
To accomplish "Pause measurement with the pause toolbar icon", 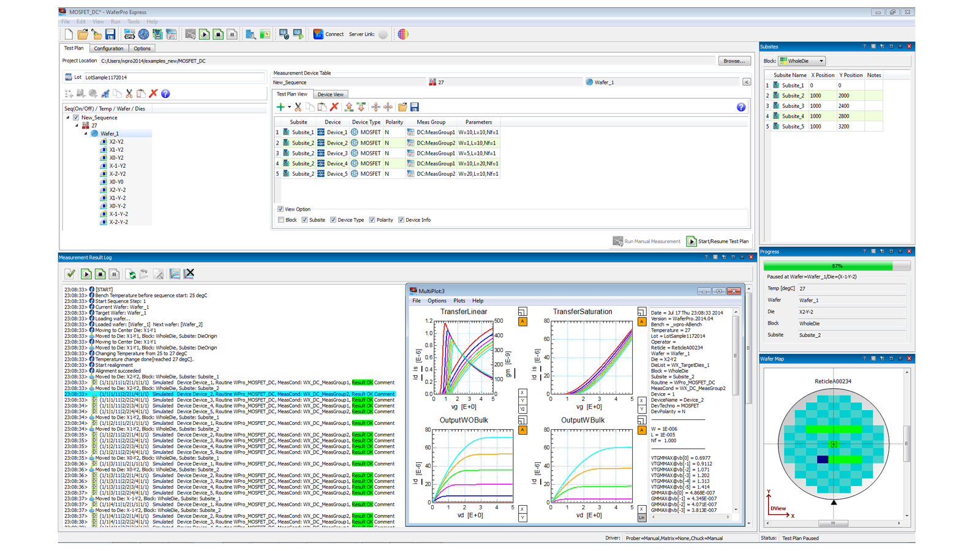I will [x=232, y=34].
